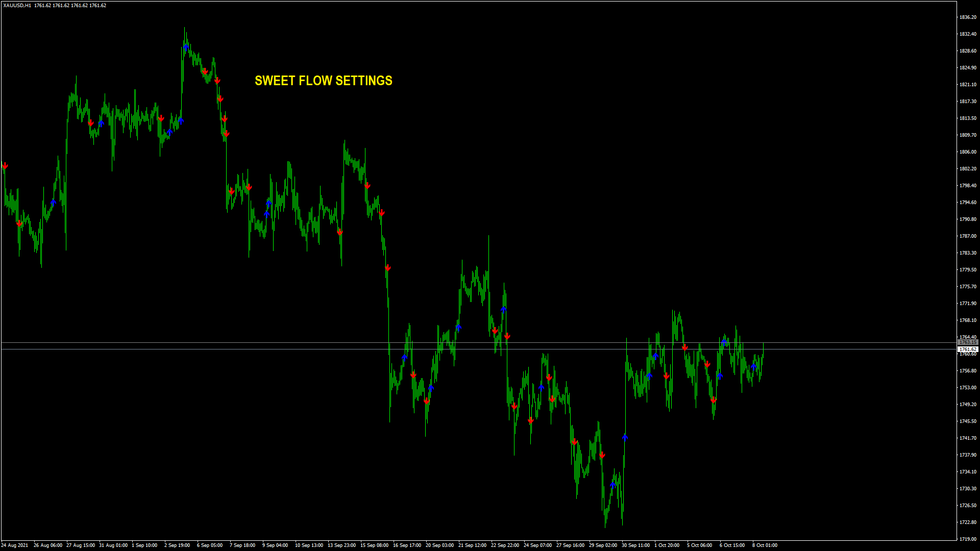
Task: Click the 6 Sep 05:00 time axis label
Action: click(x=210, y=545)
